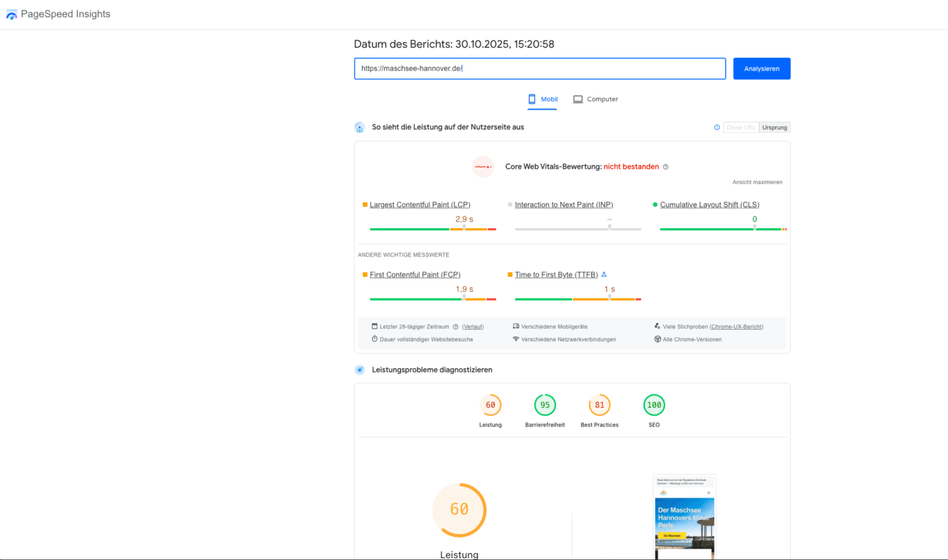
Task: Click the Core Web Vitals pulse icon
Action: (x=483, y=166)
